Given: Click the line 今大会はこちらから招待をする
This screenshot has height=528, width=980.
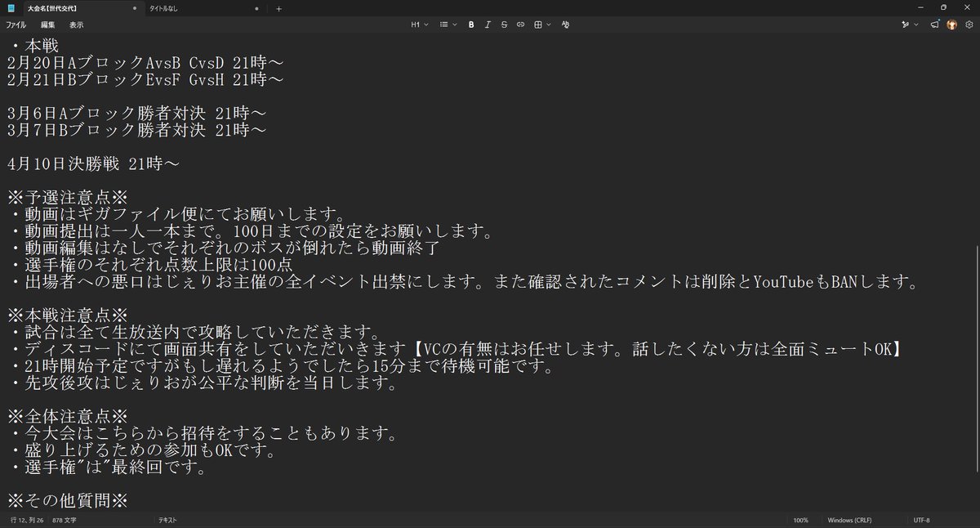Looking at the screenshot, I should pyautogui.click(x=205, y=435).
